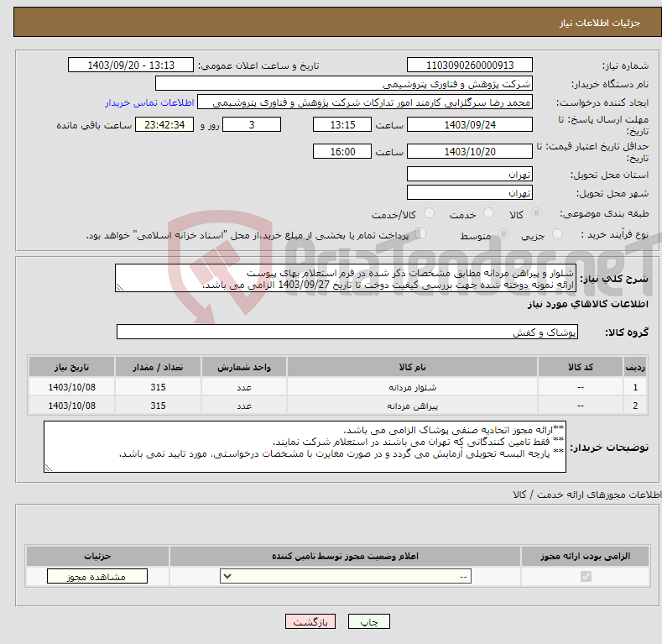Click the delivery city field تهران

470,193
